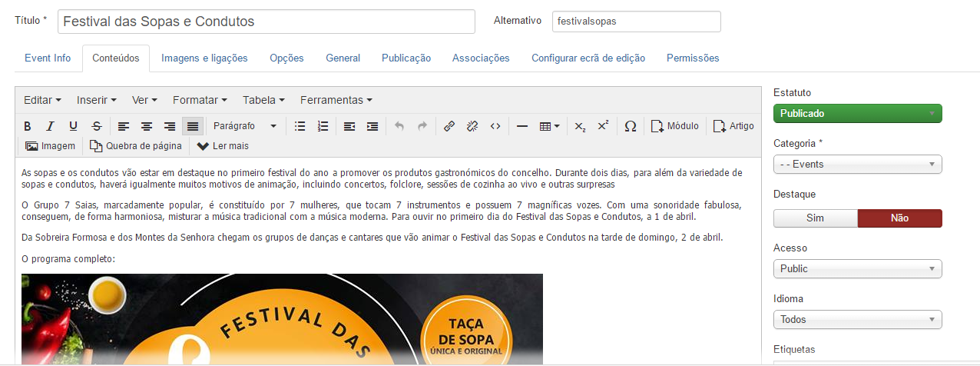The image size is (980, 366).
Task: Click the Título input field
Action: pyautogui.click(x=267, y=22)
